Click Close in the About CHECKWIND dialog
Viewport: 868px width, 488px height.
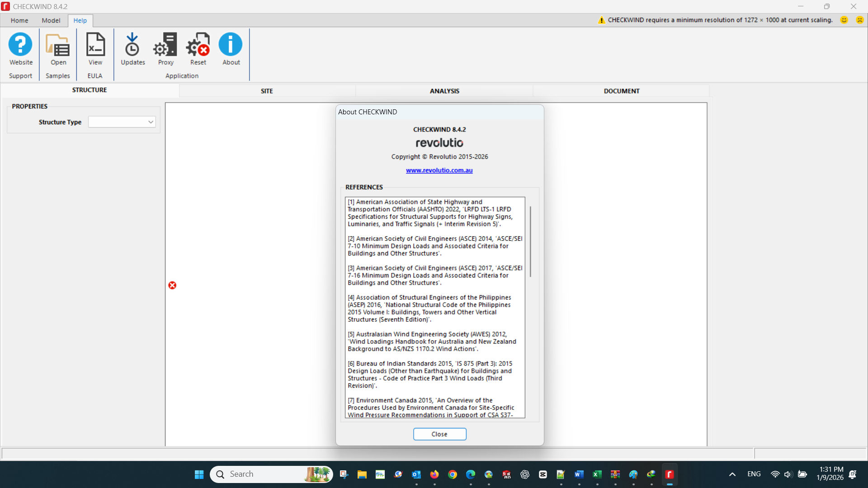439,434
